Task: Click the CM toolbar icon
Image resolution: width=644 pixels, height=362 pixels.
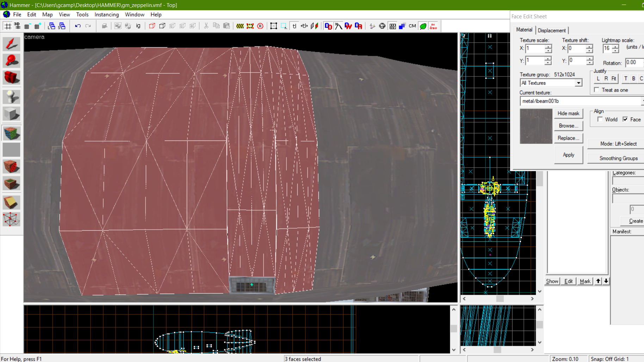Action: (x=413, y=26)
